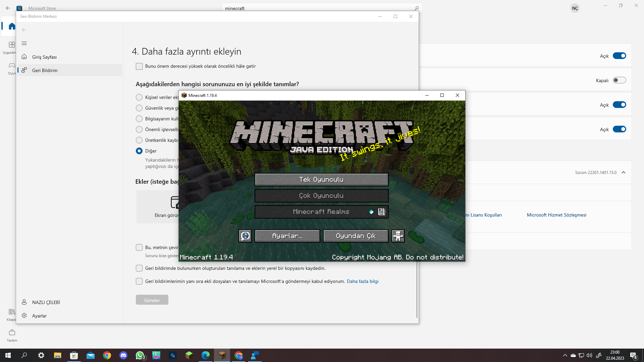The width and height of the screenshot is (644, 362).
Task: Show hidden icons in system tray
Action: point(565,355)
